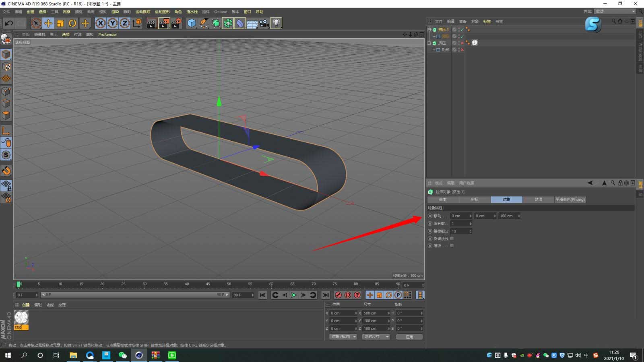Step the 等参细分 value spinner
This screenshot has width=644, height=362.
tap(471, 231)
